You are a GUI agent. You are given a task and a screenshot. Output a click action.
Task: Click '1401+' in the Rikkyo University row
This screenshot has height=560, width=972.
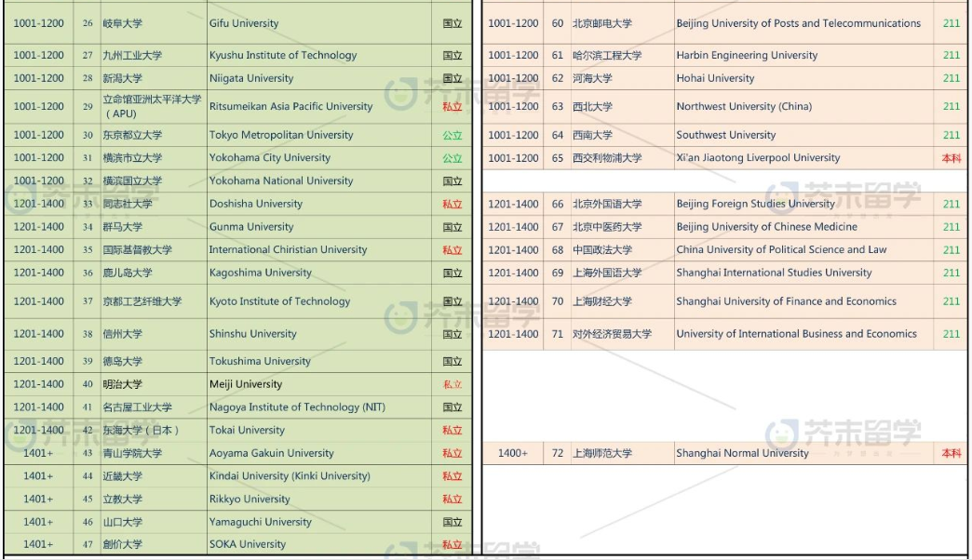click(38, 500)
